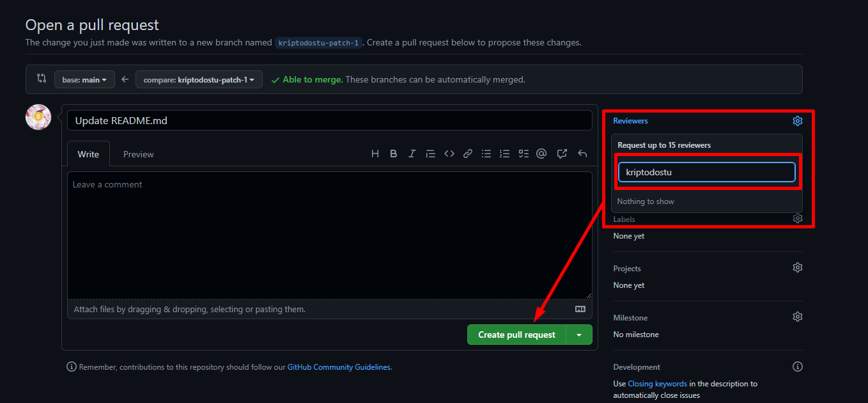Open the Reviewers gear settings
The height and width of the screenshot is (403, 868).
[x=797, y=121]
